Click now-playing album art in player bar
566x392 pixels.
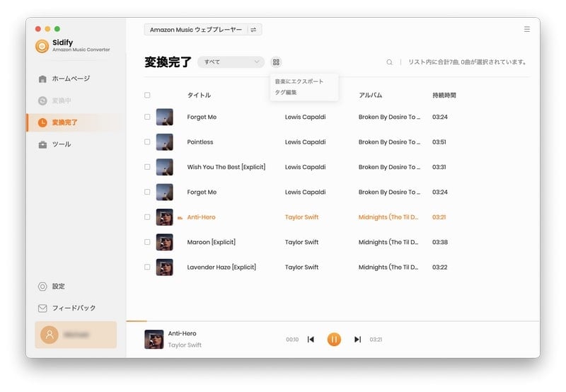pyautogui.click(x=154, y=340)
